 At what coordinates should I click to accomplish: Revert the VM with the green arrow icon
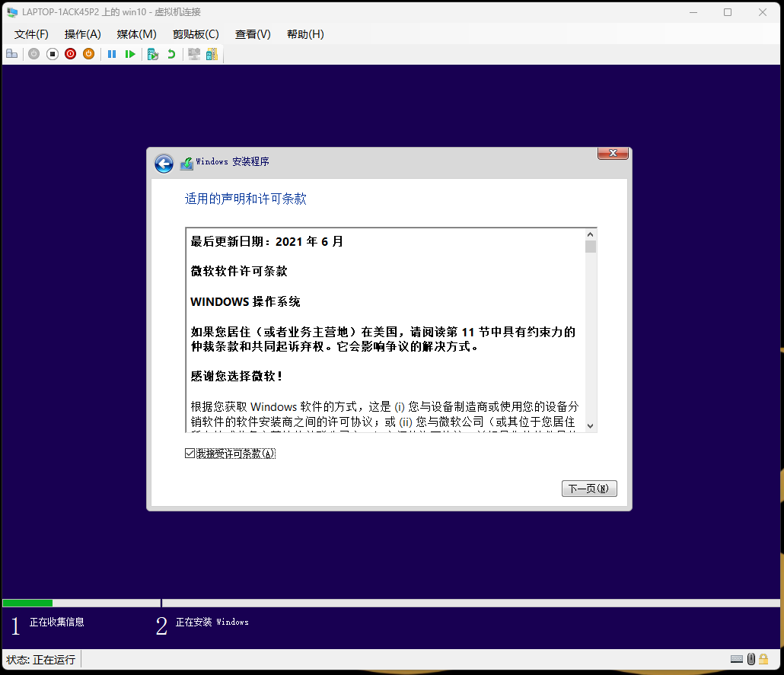point(171,54)
